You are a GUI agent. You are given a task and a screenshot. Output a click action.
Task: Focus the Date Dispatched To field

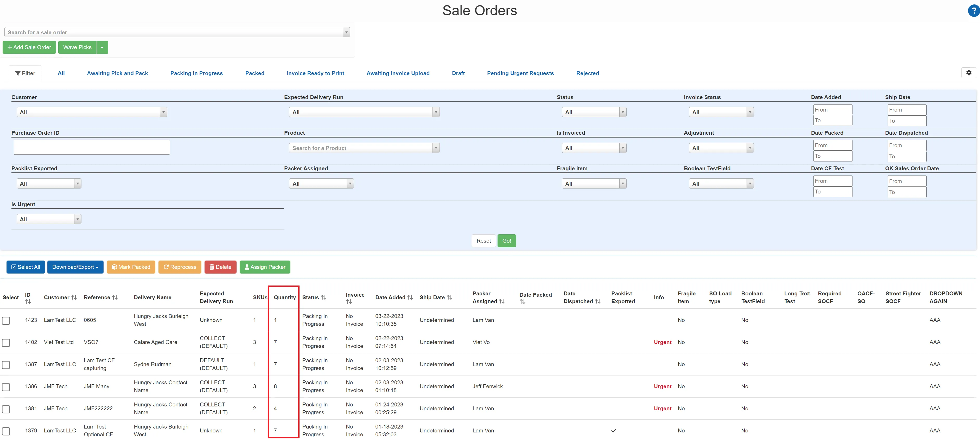point(907,157)
